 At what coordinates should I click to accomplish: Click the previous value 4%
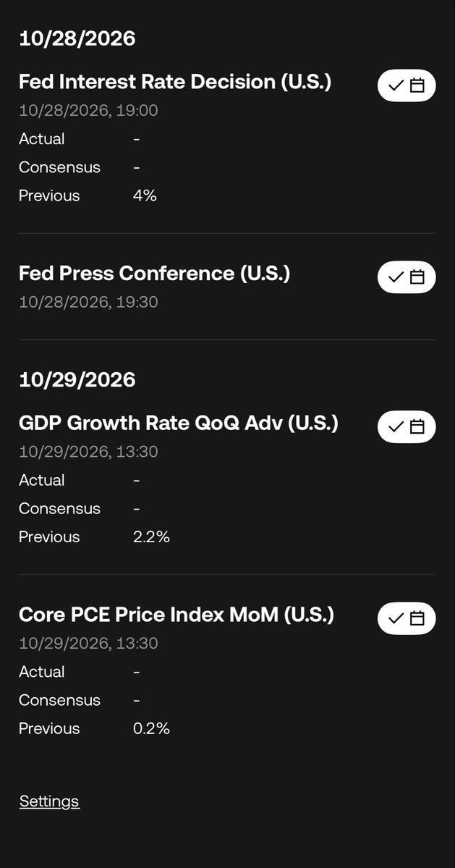(145, 195)
